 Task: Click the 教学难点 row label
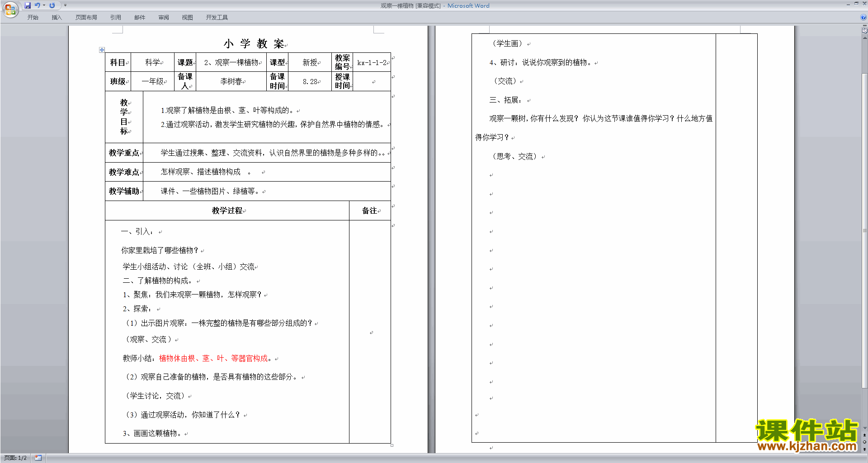click(x=124, y=172)
